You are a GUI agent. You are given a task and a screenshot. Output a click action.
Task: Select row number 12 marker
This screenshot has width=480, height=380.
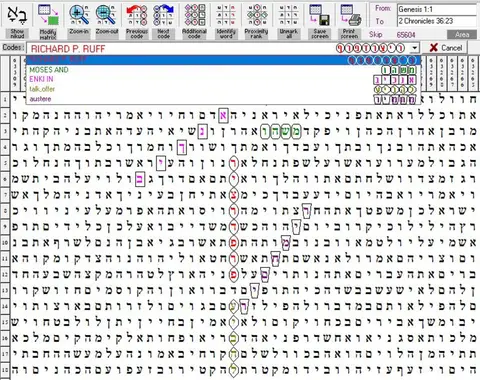[x=5, y=275]
